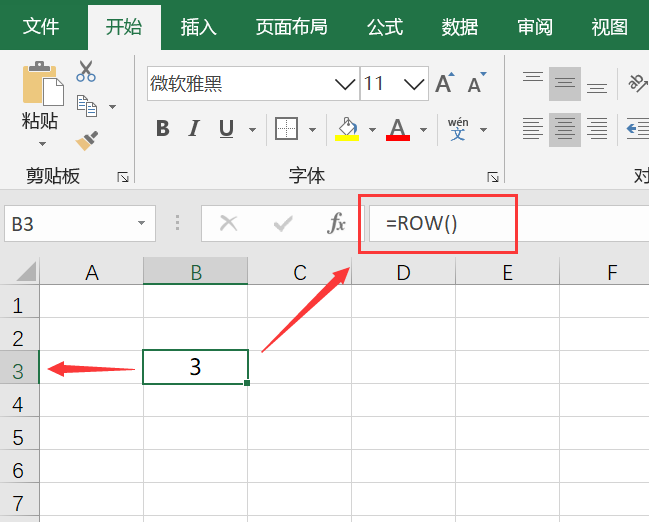
Task: Open border options dropdown arrow
Action: [312, 130]
